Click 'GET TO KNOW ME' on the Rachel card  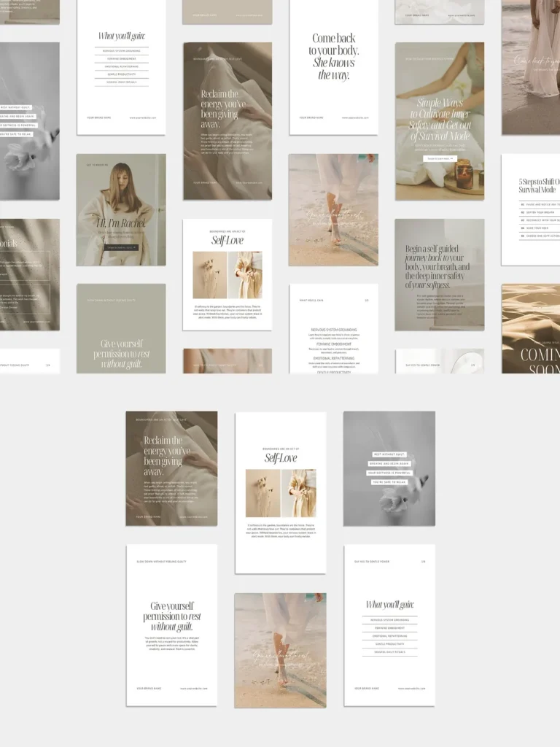click(97, 165)
